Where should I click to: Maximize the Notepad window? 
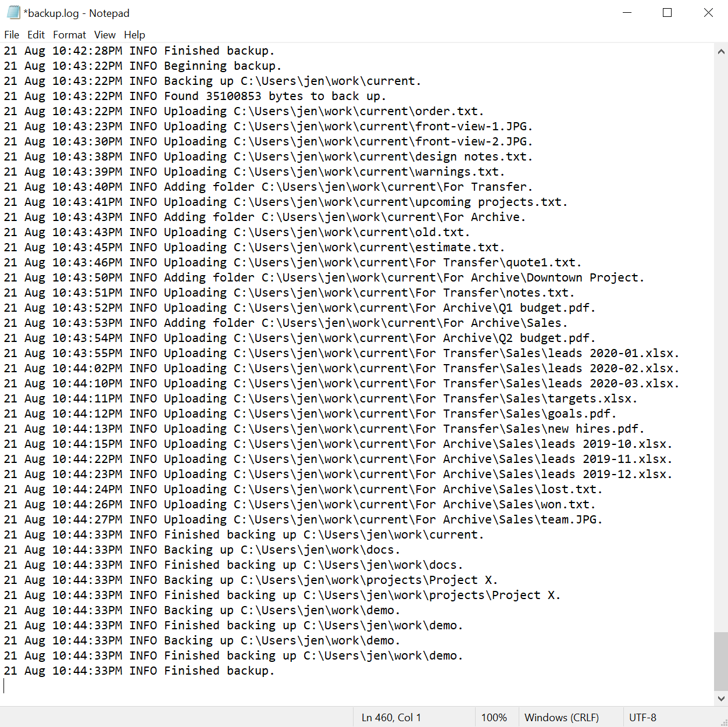668,13
